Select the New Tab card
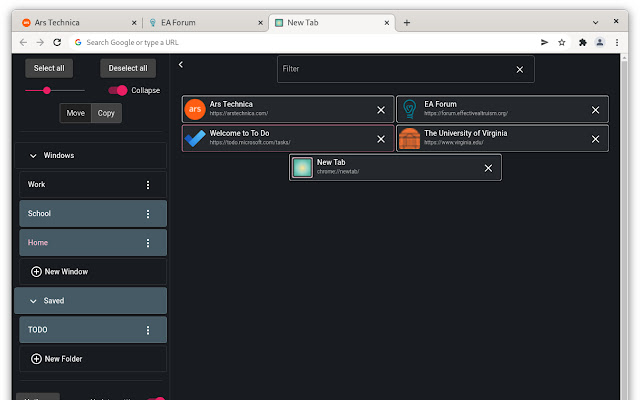640x400 pixels. point(396,167)
